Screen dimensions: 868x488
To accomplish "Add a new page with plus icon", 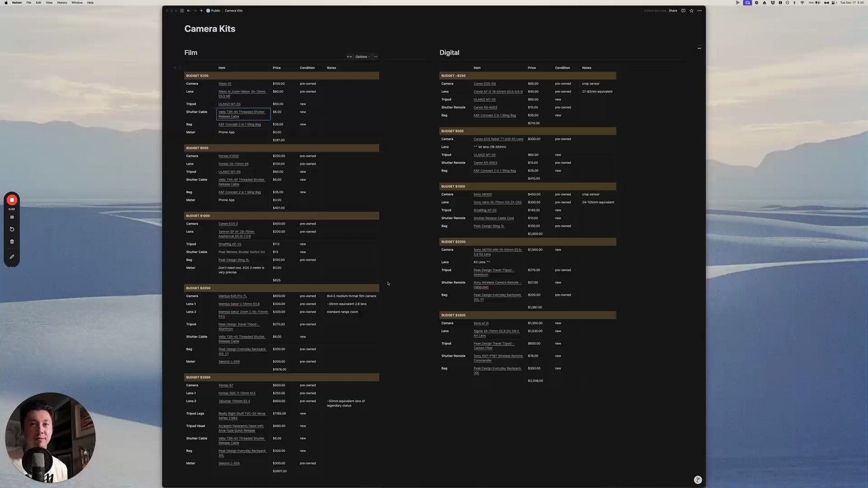I will click(x=202, y=11).
